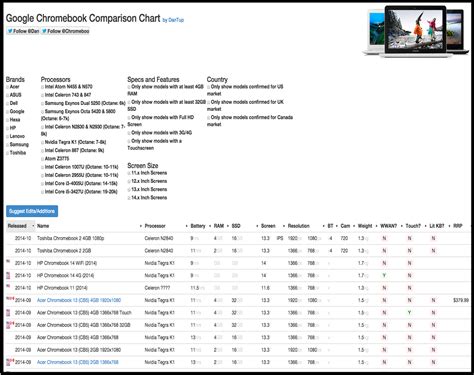Tick Intel Celeron 2955U processor filter
474x375 pixels.
coord(42,175)
